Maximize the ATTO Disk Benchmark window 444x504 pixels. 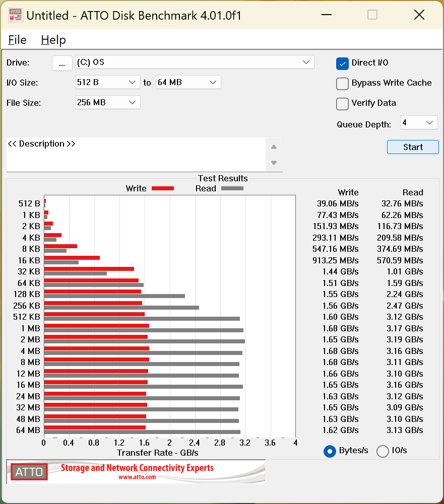click(x=372, y=15)
